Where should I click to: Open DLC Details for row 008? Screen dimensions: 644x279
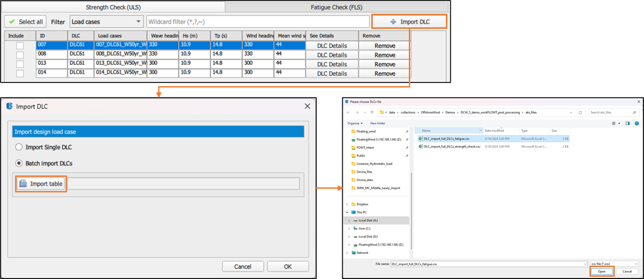[x=332, y=55]
